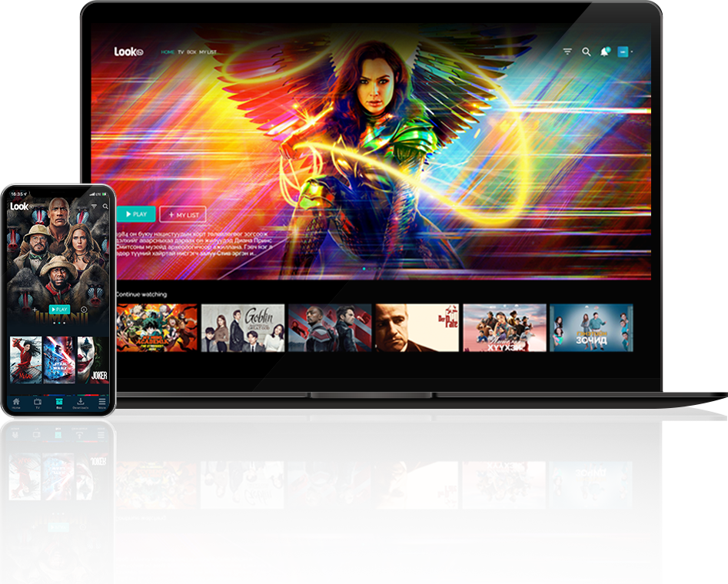Tap the PLAY button on the phone's Jumanji banner
The width and height of the screenshot is (728, 584).
58,310
